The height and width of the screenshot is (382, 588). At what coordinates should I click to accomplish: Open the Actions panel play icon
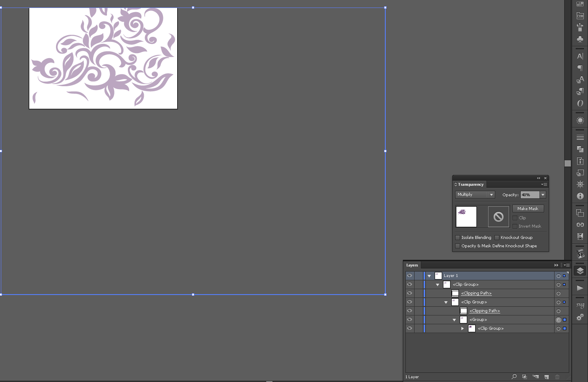tap(580, 288)
